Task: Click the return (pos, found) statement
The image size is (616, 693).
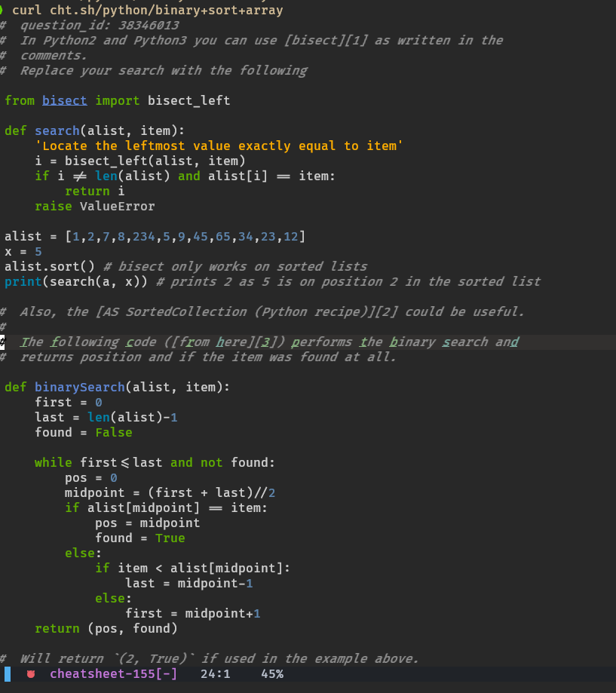Action: pos(106,628)
